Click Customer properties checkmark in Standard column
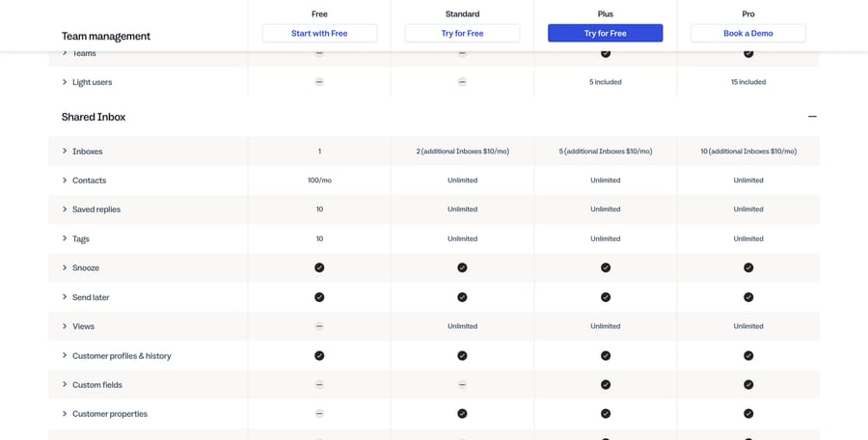This screenshot has height=440, width=868. click(462, 413)
